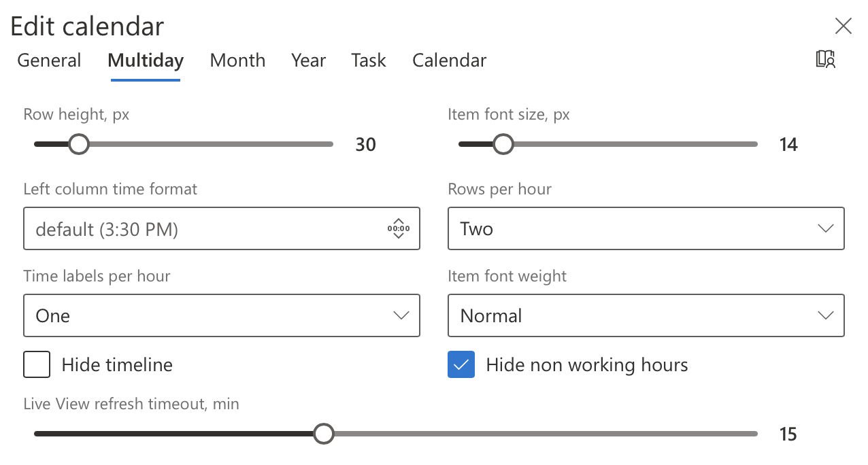Switch to the Month tab
The width and height of the screenshot is (868, 465).
(x=237, y=61)
